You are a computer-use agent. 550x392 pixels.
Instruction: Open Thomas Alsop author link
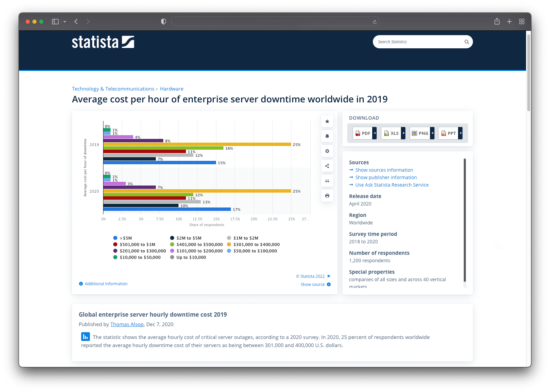click(x=127, y=324)
